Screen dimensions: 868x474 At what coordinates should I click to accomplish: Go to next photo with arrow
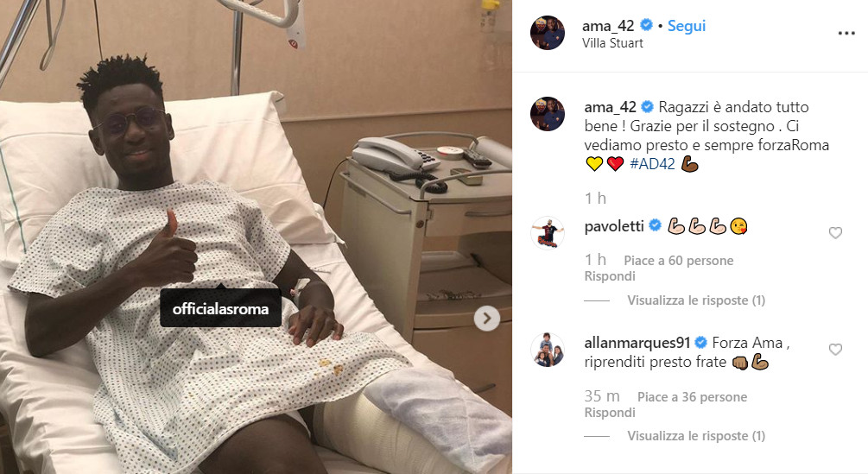tap(486, 318)
